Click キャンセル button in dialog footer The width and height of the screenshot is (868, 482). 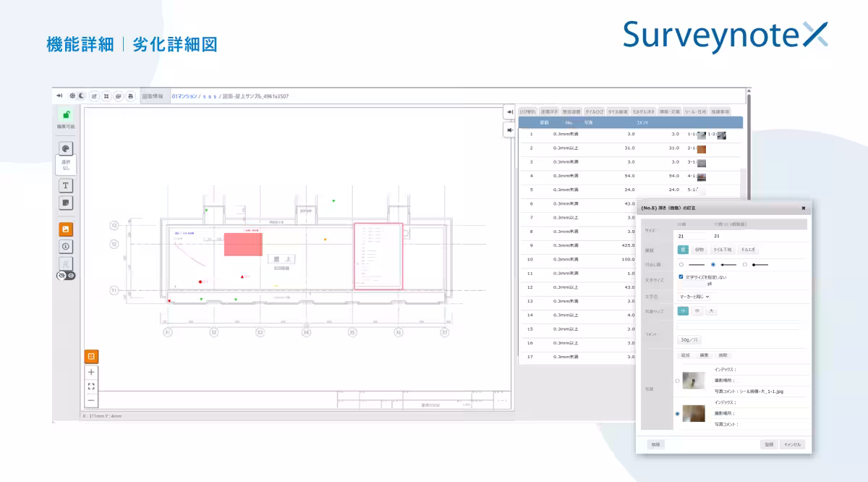[x=792, y=444]
